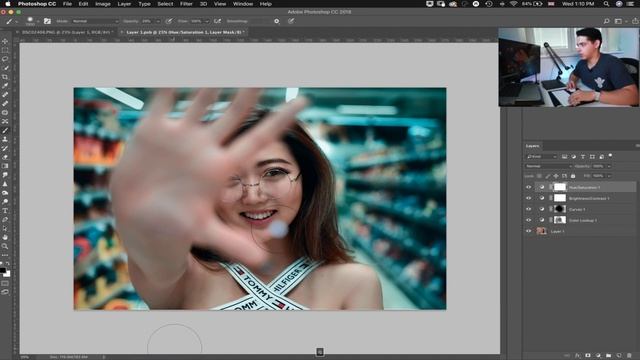This screenshot has width=640, height=360.
Task: Click the Hue/Saturation 1 layer mask thumbnail
Action: pos(560,187)
